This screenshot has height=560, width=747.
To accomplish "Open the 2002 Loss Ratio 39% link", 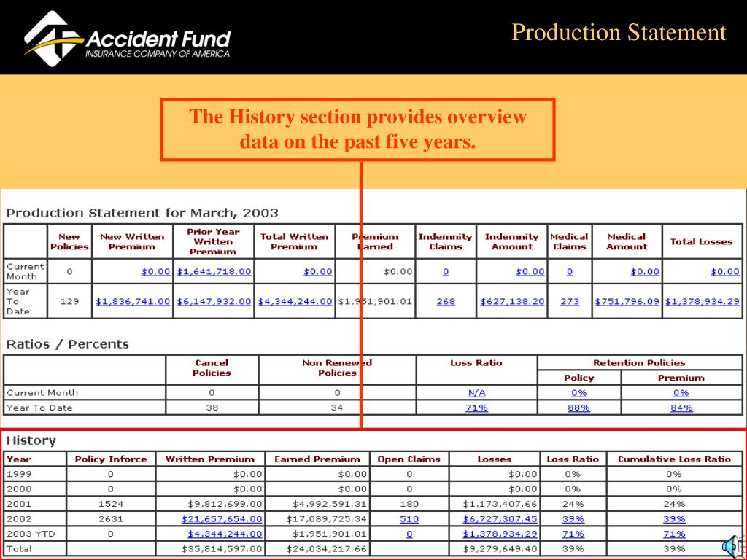I will tap(573, 519).
